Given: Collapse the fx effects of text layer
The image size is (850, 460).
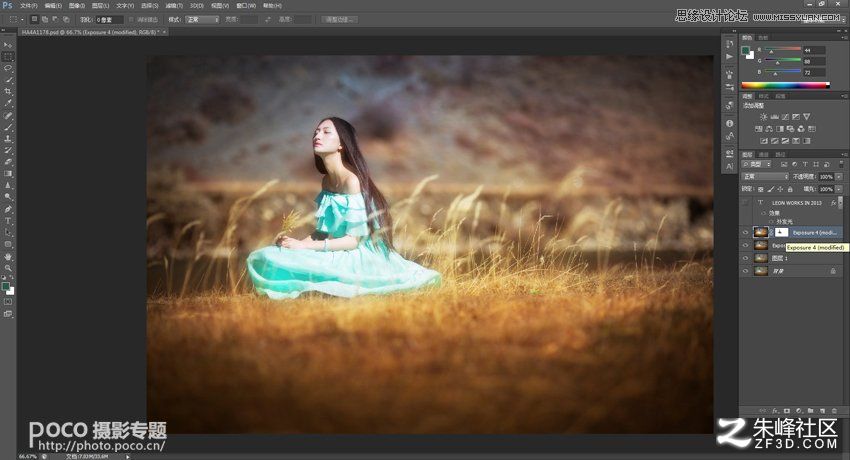Looking at the screenshot, I should [x=840, y=203].
